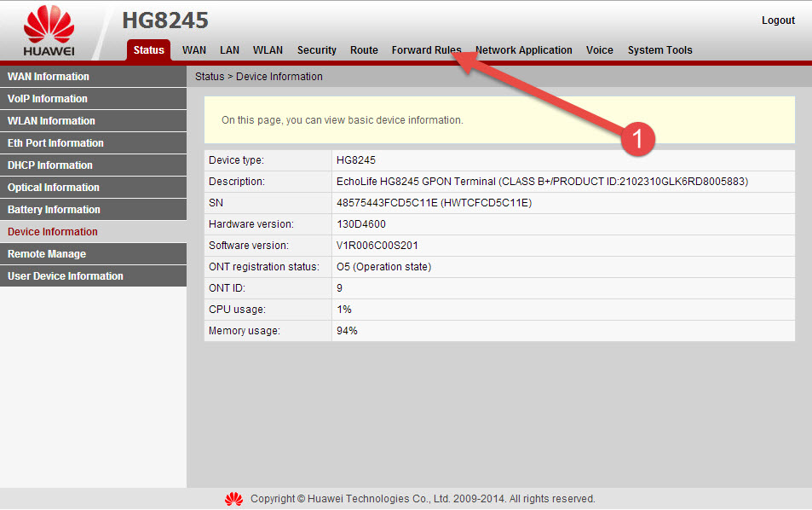Open Remote Manage in the sidebar
812x510 pixels.
pos(47,254)
